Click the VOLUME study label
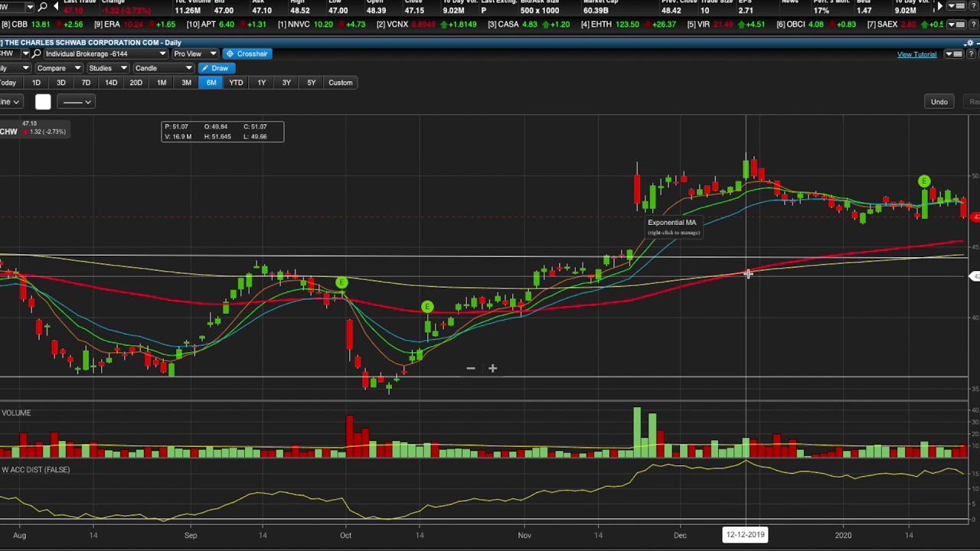The image size is (980, 551). [16, 413]
